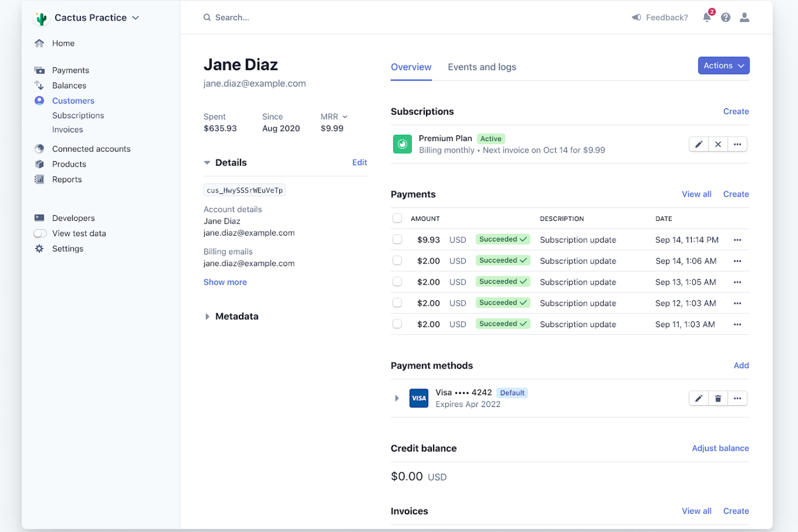Open the Actions dropdown
The width and height of the screenshot is (798, 532).
coord(723,65)
